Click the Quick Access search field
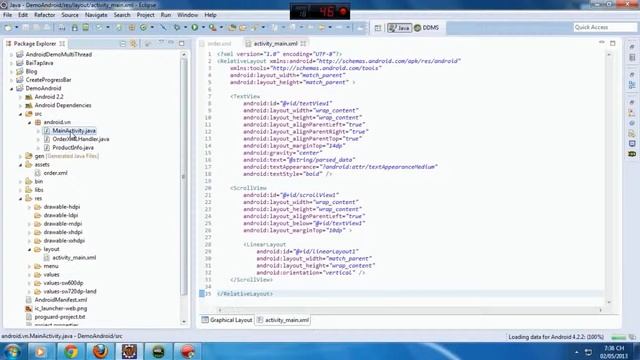This screenshot has height=360, width=640. 604,27
